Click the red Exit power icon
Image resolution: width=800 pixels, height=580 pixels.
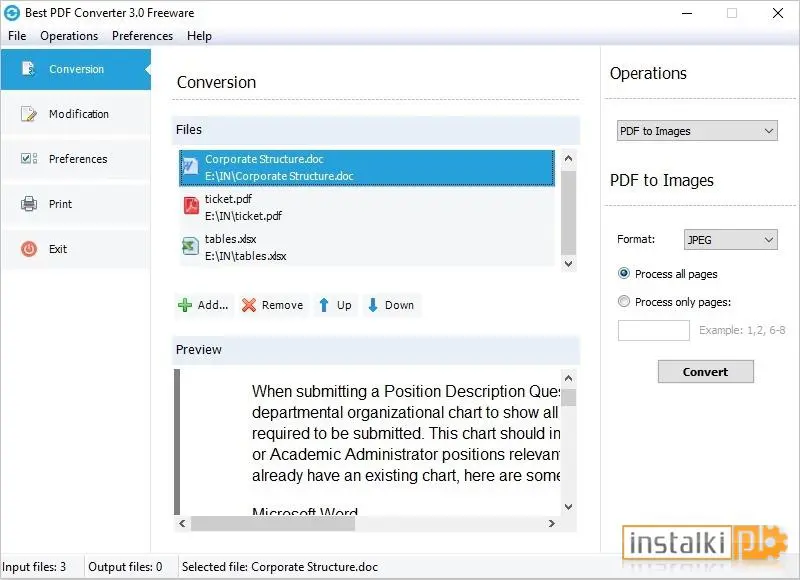coord(29,248)
